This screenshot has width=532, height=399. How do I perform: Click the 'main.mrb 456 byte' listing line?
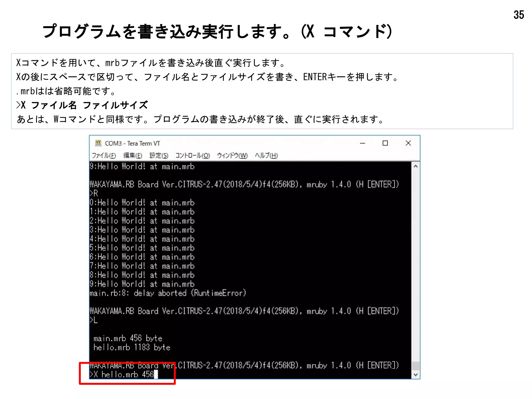tap(128, 338)
